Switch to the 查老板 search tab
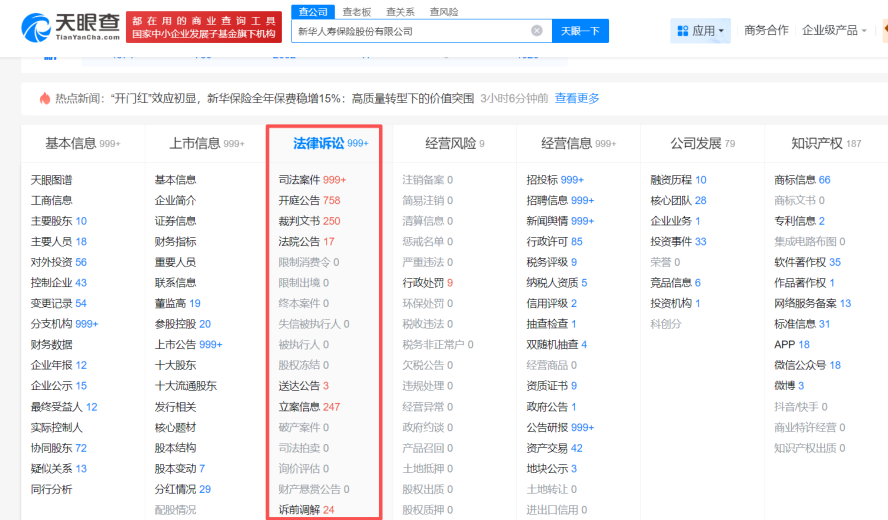The width and height of the screenshot is (888, 520). click(357, 12)
